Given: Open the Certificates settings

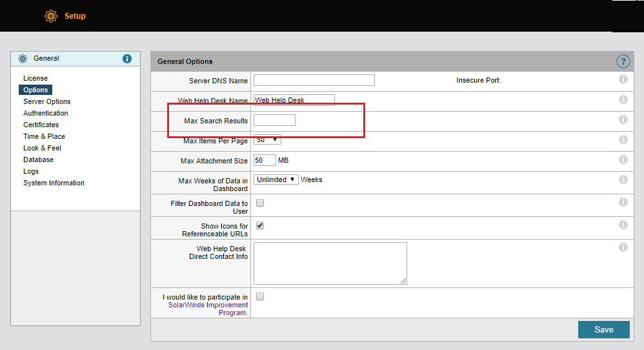Looking at the screenshot, I should pos(41,125).
